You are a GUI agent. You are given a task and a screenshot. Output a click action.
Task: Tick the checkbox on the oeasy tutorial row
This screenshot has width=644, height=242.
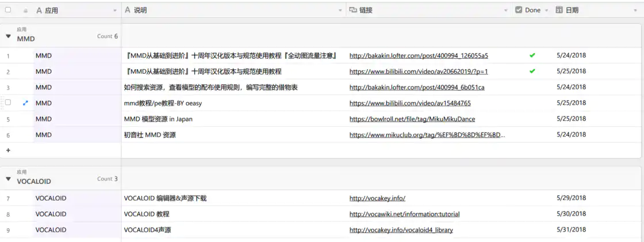point(8,103)
